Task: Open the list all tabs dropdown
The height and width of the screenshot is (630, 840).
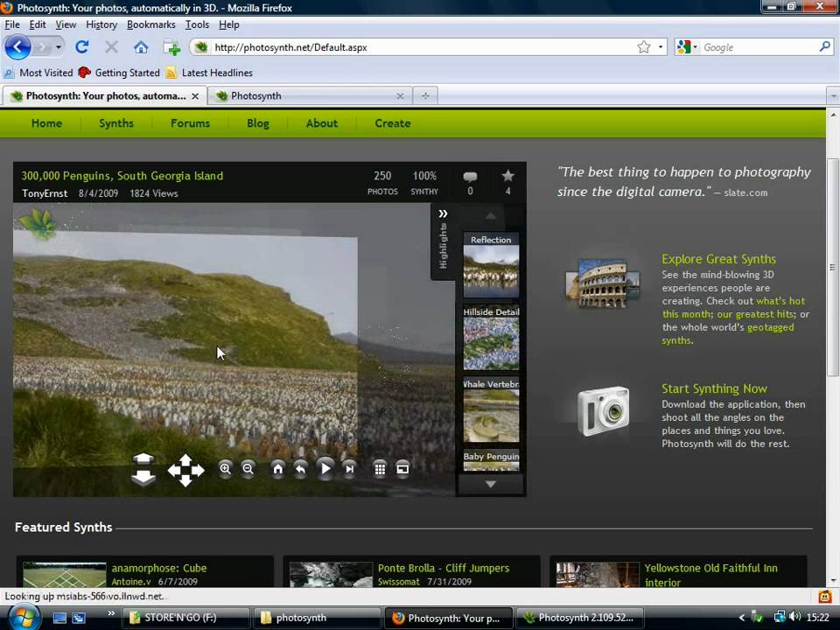Action: pos(833,96)
